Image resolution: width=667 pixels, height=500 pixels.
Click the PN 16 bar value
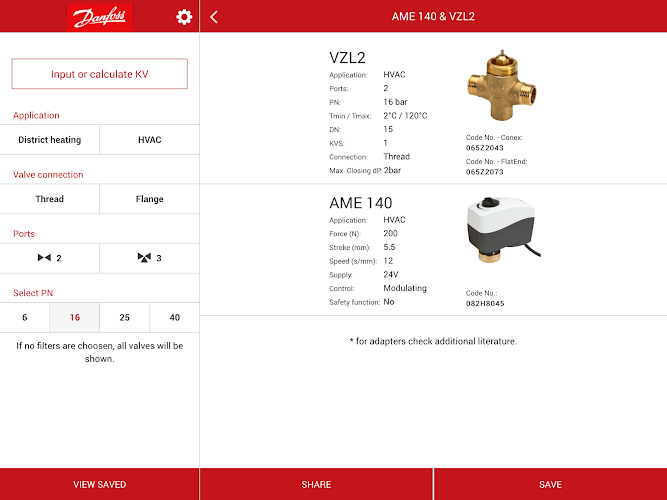[x=395, y=102]
